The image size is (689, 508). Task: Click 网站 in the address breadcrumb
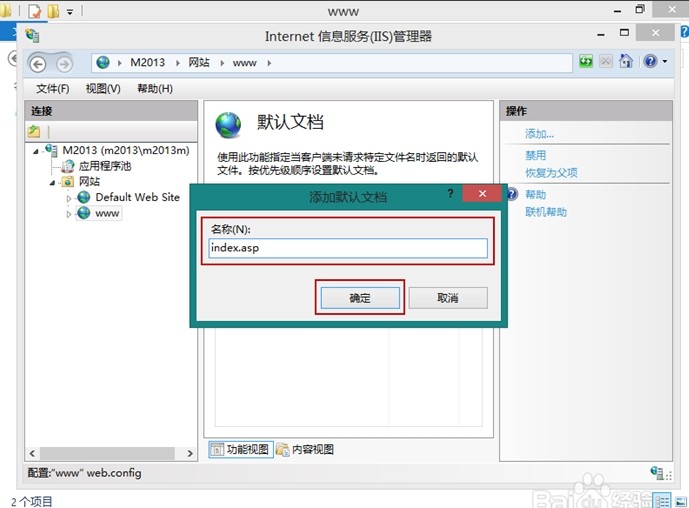click(199, 62)
